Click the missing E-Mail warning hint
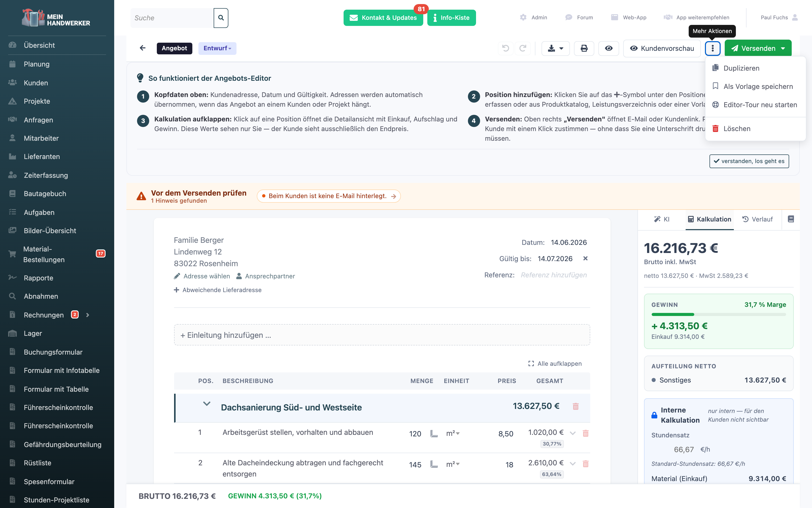The height and width of the screenshot is (508, 812). tap(329, 196)
